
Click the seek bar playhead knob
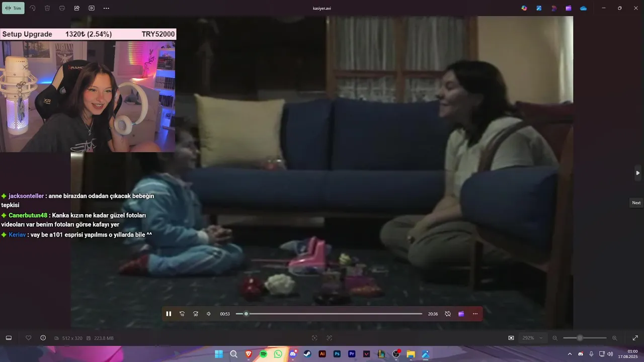(246, 314)
